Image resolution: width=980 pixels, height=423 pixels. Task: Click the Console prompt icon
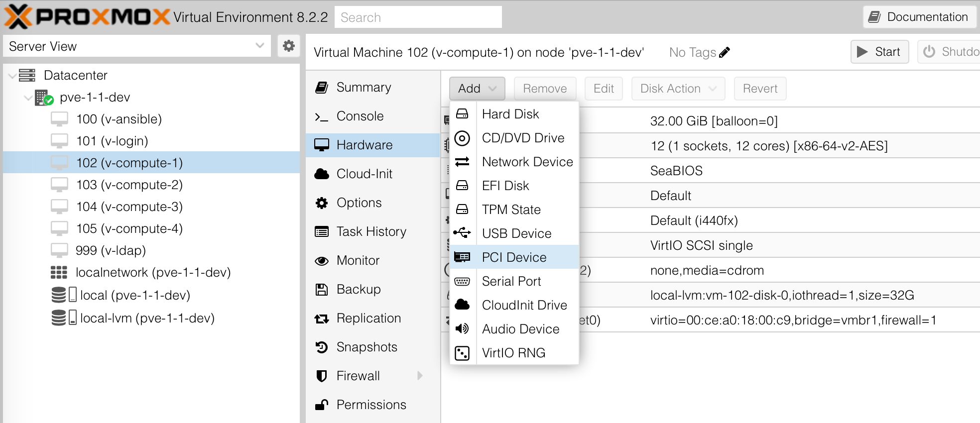pyautogui.click(x=322, y=116)
